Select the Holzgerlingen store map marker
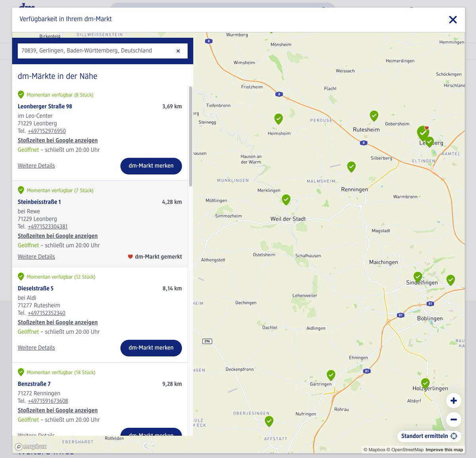This screenshot has width=476, height=458. [425, 383]
